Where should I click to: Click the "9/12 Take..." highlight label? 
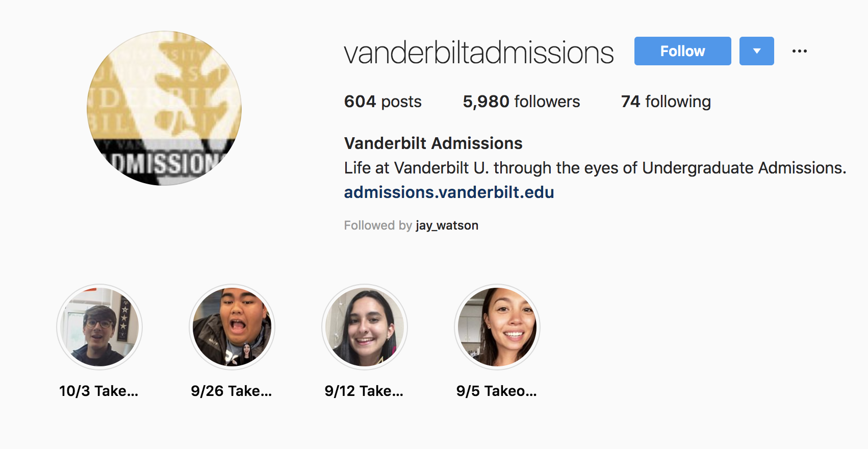coord(364,391)
